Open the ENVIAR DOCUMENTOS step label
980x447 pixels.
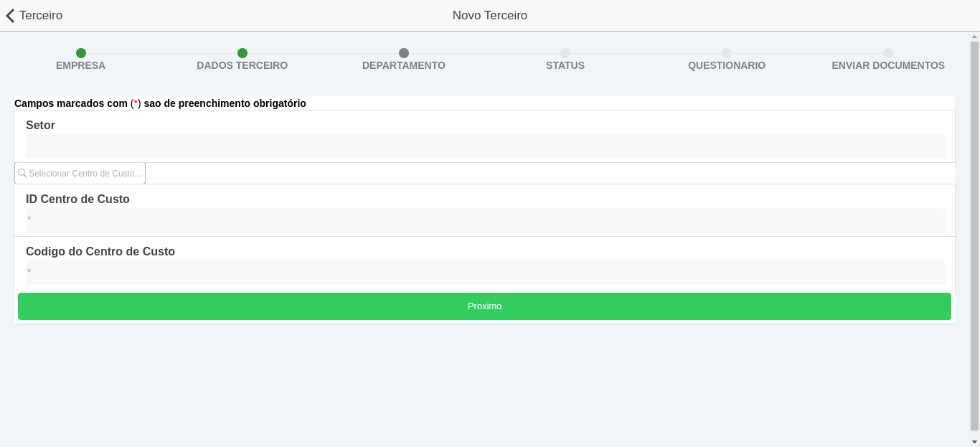[887, 65]
